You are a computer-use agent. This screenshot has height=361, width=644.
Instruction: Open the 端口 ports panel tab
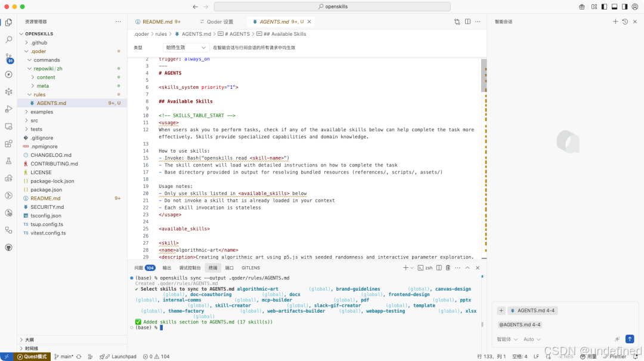[229, 268]
